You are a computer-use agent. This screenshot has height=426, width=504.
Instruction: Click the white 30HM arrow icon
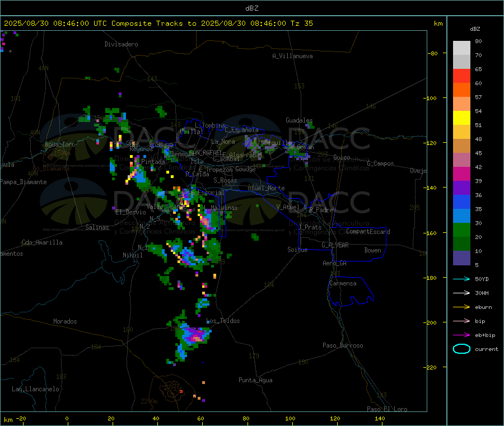coord(461,293)
